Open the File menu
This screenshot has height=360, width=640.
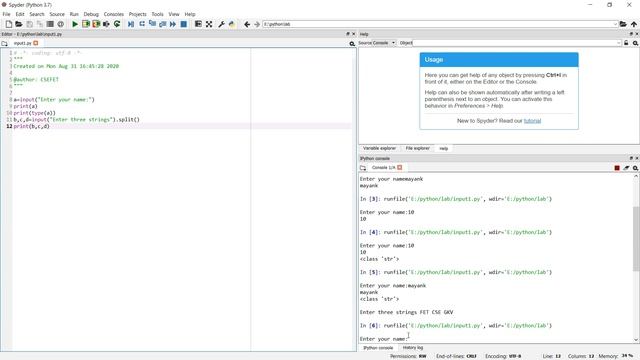7,14
